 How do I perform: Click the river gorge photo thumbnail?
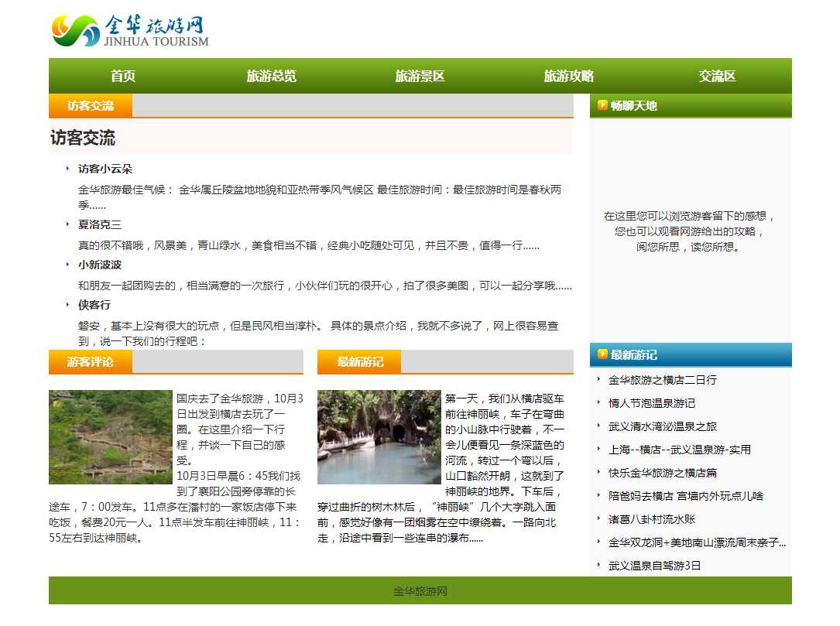pyautogui.click(x=379, y=437)
